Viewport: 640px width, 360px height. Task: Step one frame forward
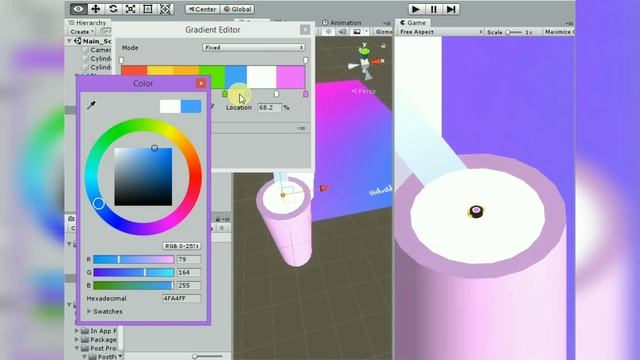click(x=451, y=9)
